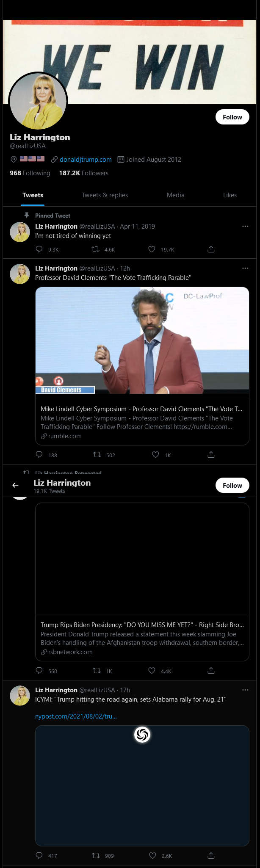Viewport: 260px width, 868px height.
Task: Open more options on the 12h tweet
Action: pyautogui.click(x=245, y=268)
